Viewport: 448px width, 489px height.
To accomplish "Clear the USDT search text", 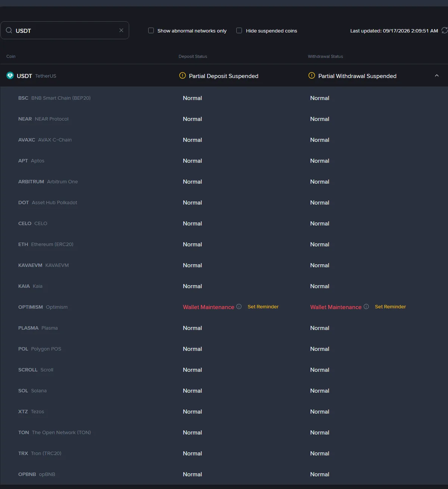I will coord(121,30).
